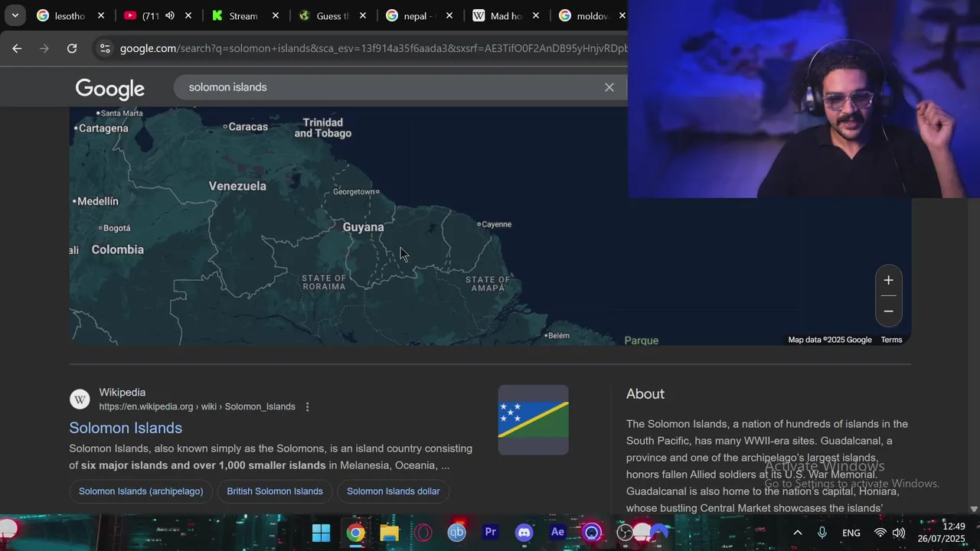980x551 pixels.
Task: Switch to the nepal tab
Action: point(410,15)
